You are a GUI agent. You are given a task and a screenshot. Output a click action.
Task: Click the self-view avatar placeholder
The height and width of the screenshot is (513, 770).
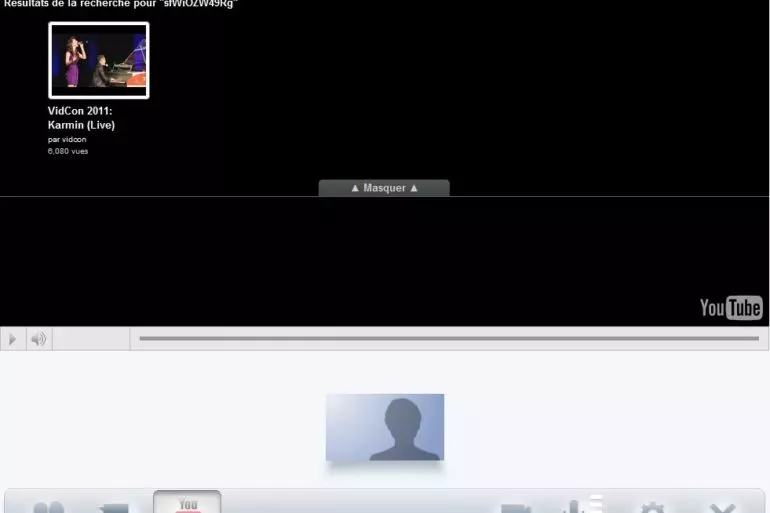[385, 427]
